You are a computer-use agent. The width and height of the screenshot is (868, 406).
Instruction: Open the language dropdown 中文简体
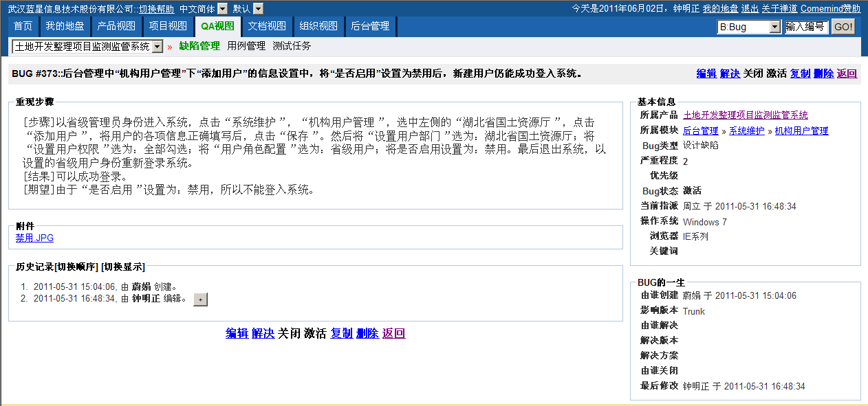(222, 9)
